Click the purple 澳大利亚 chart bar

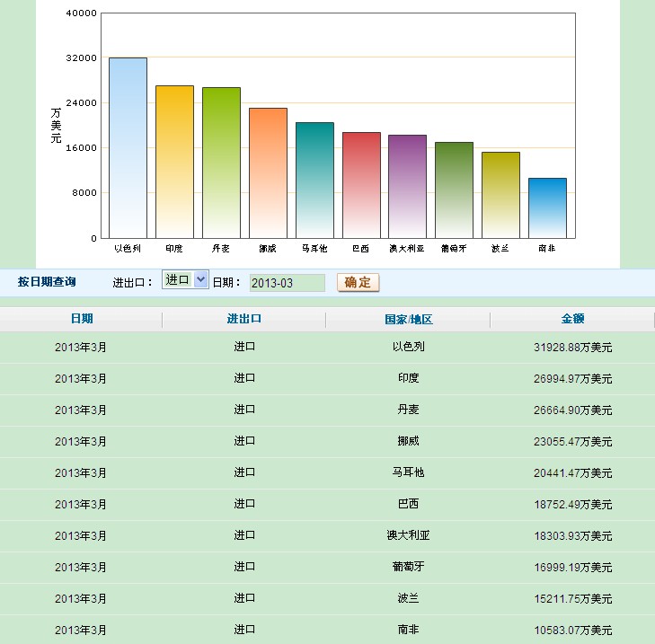[x=407, y=186]
